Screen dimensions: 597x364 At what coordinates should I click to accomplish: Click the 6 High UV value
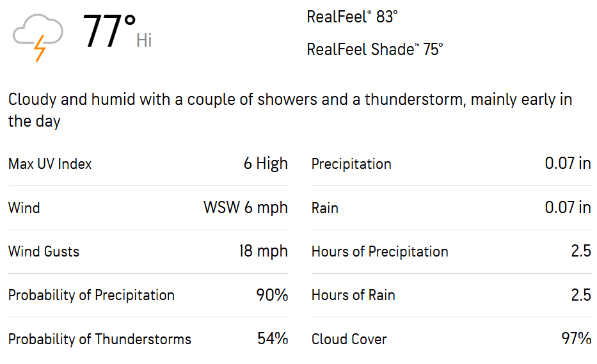tap(266, 163)
